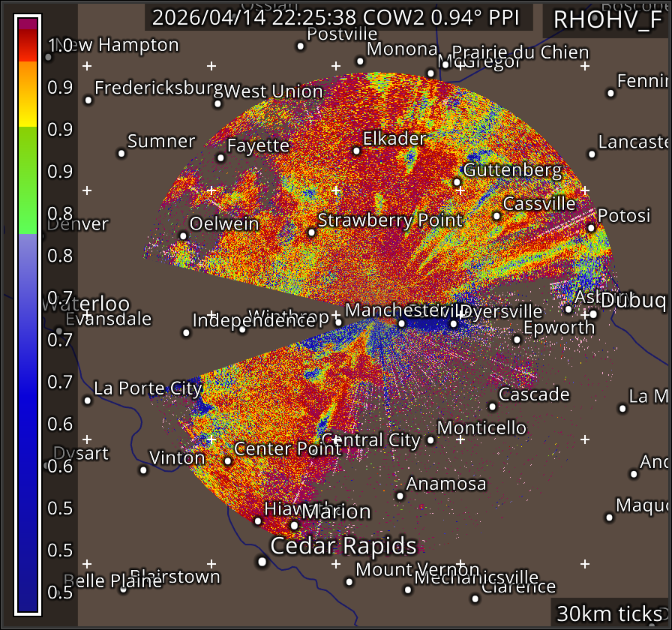Click the Center Point marker dot
The width and height of the screenshot is (672, 630).
pyautogui.click(x=227, y=460)
